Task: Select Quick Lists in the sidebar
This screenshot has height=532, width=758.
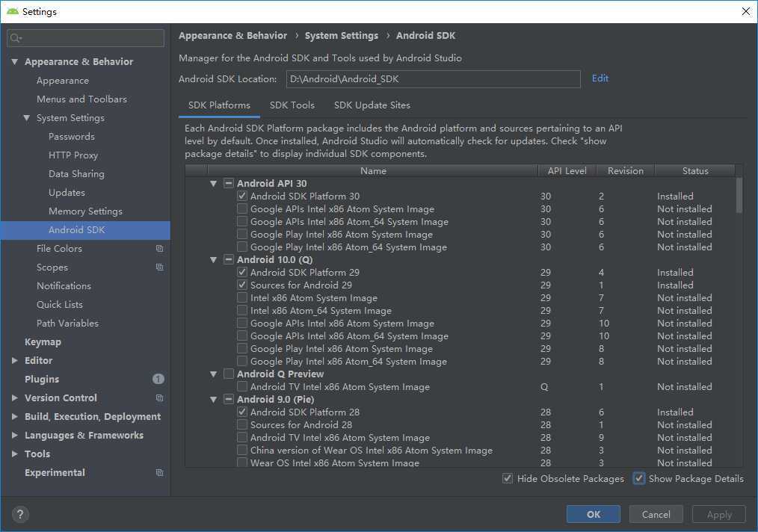Action: click(x=60, y=304)
